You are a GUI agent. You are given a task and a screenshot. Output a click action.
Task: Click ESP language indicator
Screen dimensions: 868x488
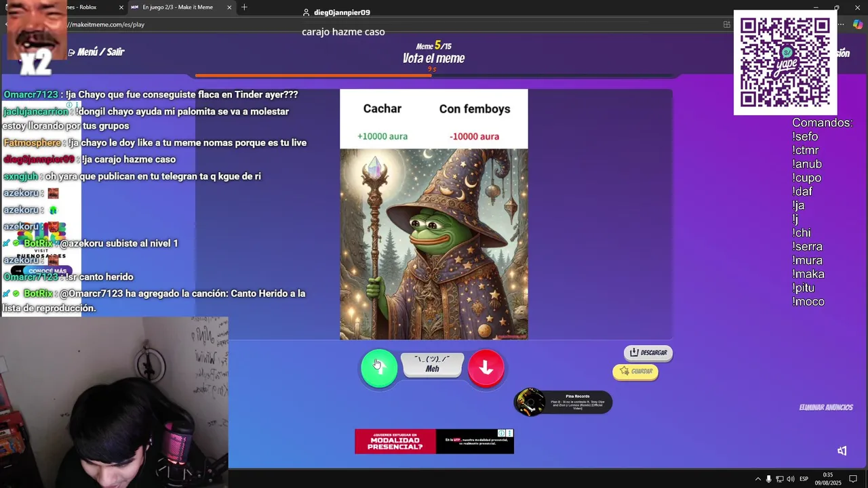[x=804, y=479]
